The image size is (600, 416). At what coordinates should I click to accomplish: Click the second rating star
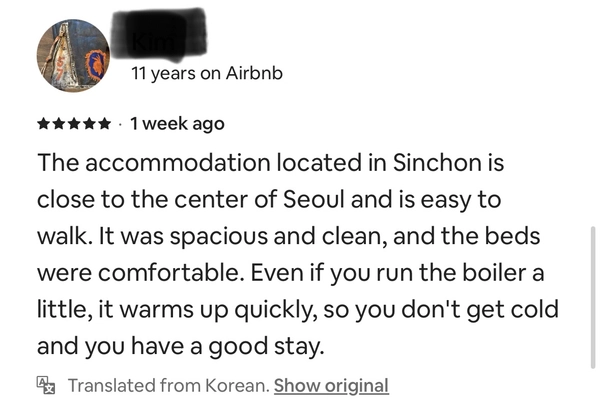[58, 125]
